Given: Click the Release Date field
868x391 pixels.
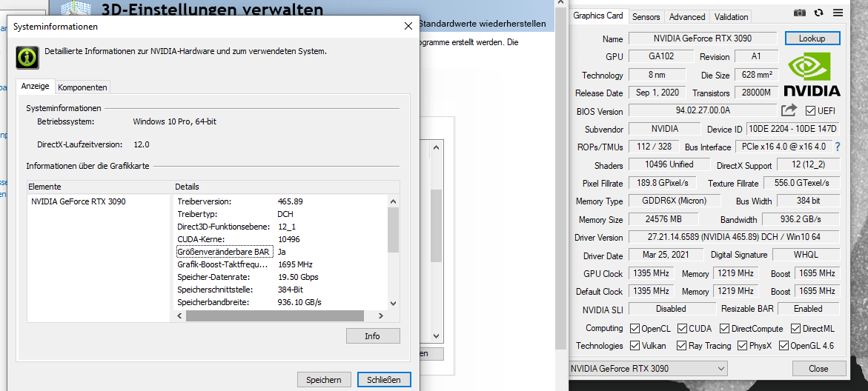Looking at the screenshot, I should coord(657,93).
